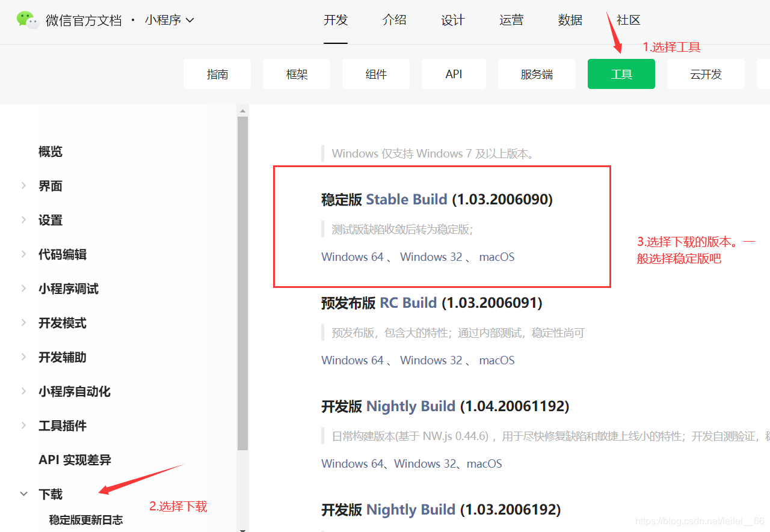Download RC Build Windows 32
The image size is (770, 532).
point(431,360)
